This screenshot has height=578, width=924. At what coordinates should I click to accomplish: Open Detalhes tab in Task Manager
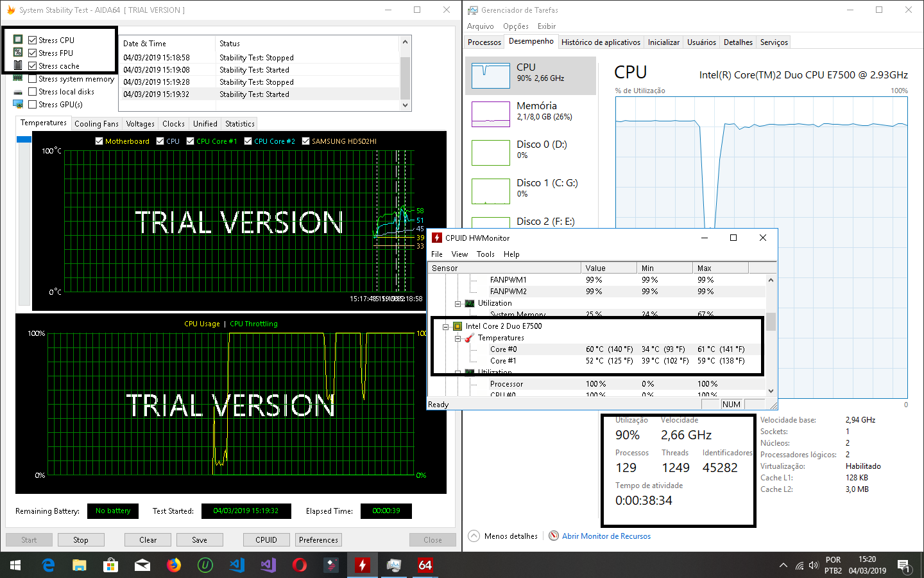pyautogui.click(x=738, y=42)
